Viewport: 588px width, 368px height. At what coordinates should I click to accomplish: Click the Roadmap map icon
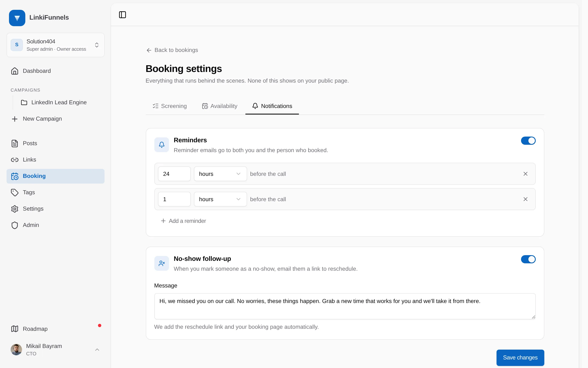tap(14, 329)
